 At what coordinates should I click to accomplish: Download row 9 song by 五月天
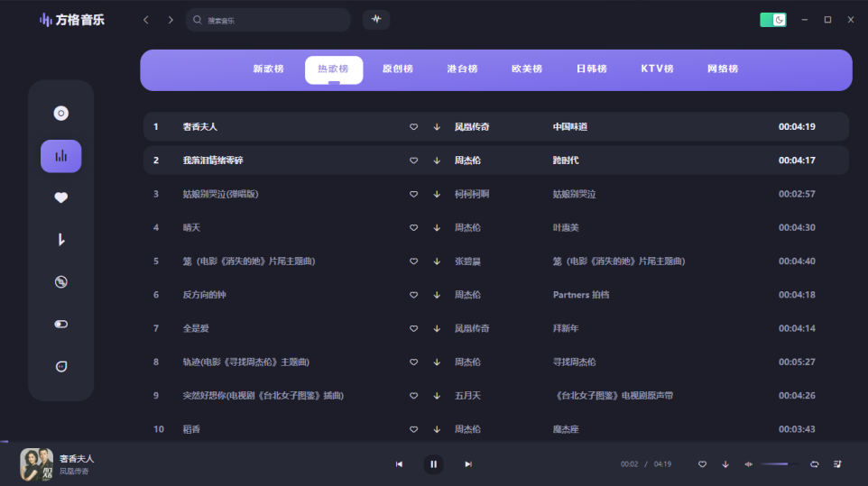click(x=437, y=396)
